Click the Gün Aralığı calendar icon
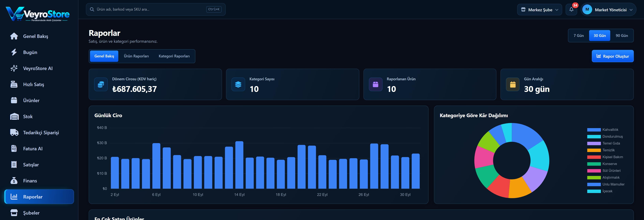 click(513, 84)
